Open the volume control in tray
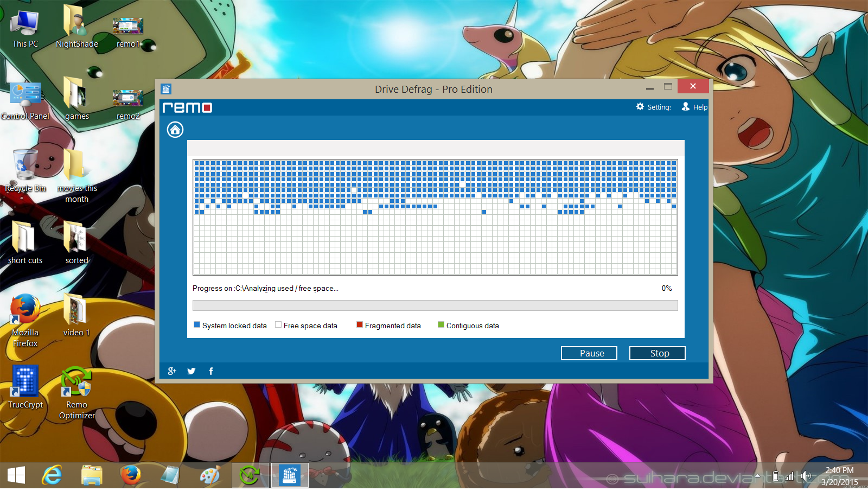This screenshot has width=868, height=491. click(806, 476)
